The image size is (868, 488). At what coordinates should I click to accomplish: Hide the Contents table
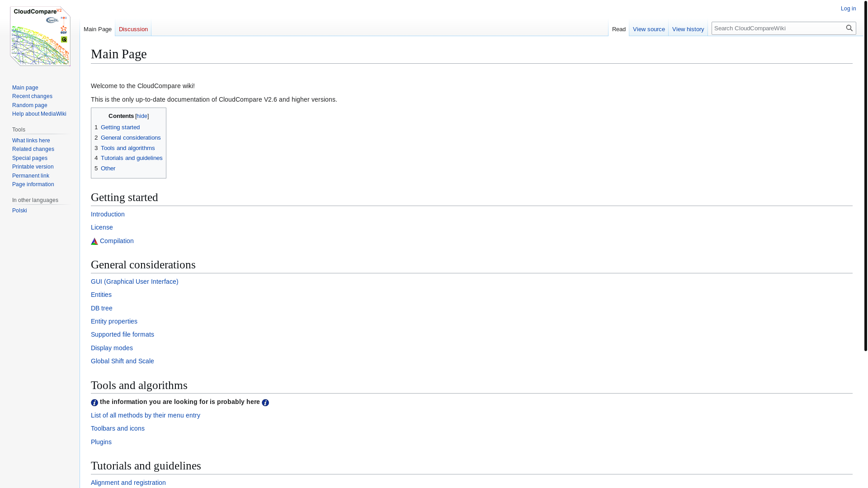point(142,116)
